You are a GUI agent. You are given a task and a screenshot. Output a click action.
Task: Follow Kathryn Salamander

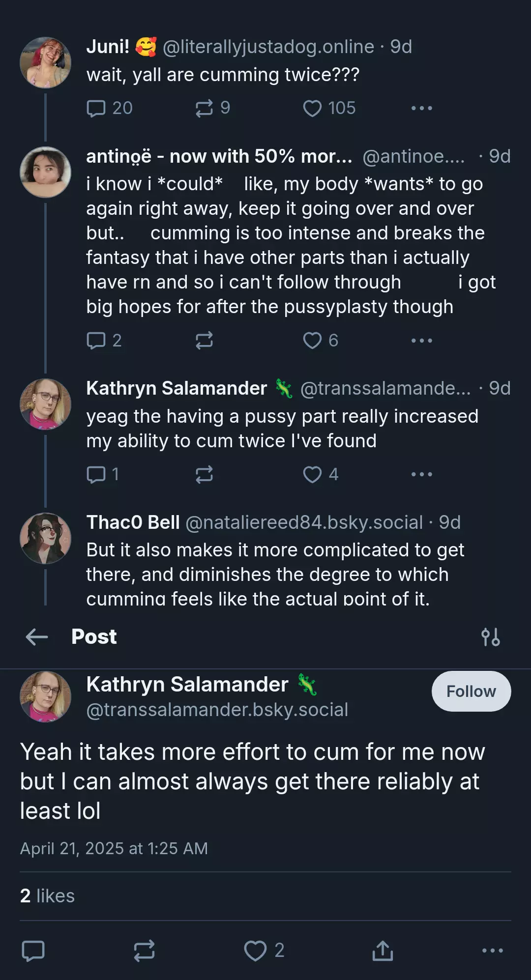tap(471, 691)
